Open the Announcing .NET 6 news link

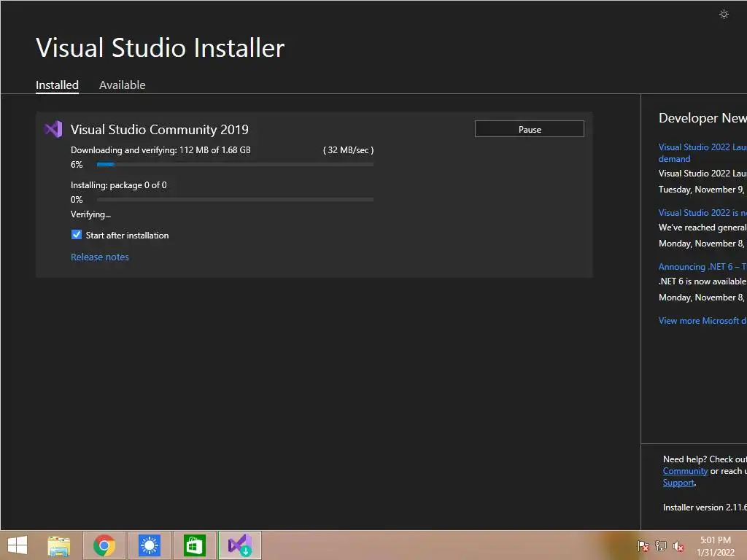[x=703, y=267]
